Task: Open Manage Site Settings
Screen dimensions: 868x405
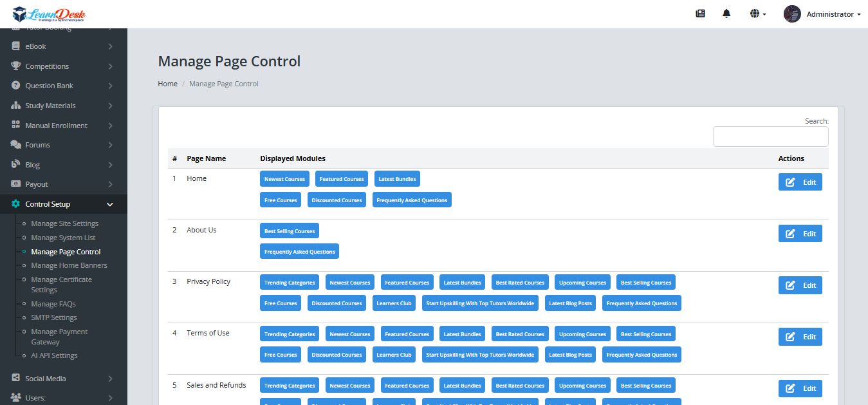Action: click(x=65, y=223)
